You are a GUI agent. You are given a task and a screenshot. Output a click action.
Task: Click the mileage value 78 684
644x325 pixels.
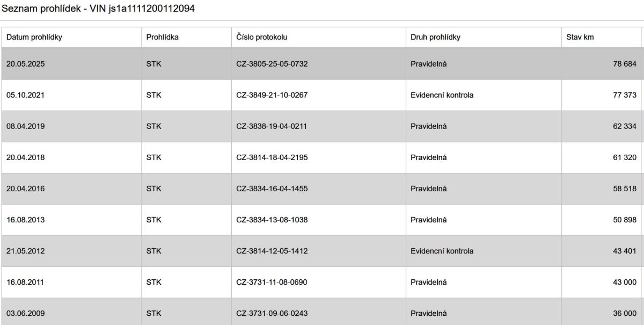(x=624, y=64)
